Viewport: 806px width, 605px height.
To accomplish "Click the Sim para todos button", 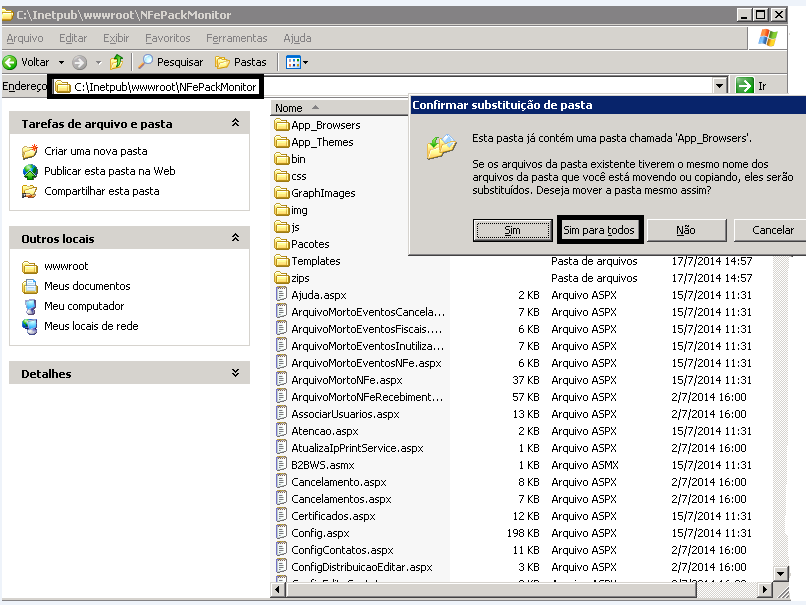I will pyautogui.click(x=598, y=230).
